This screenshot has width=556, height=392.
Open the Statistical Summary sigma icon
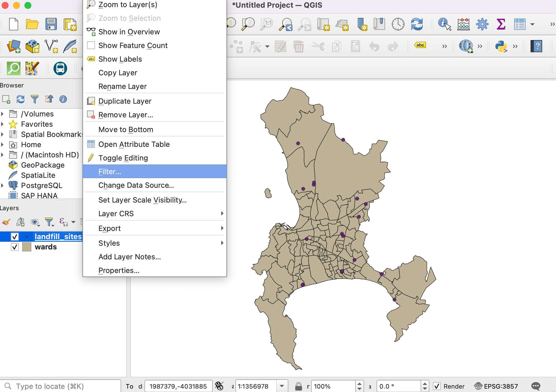tap(501, 24)
